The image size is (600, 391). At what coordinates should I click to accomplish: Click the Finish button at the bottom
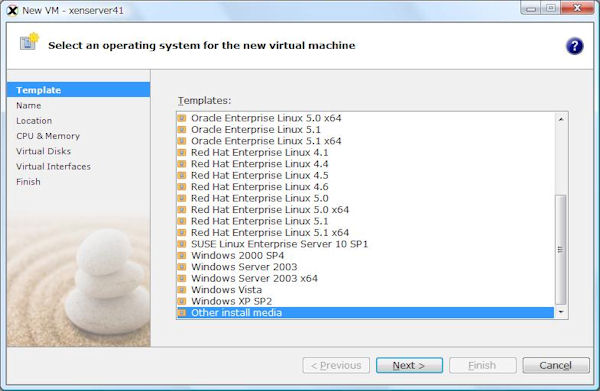(483, 365)
